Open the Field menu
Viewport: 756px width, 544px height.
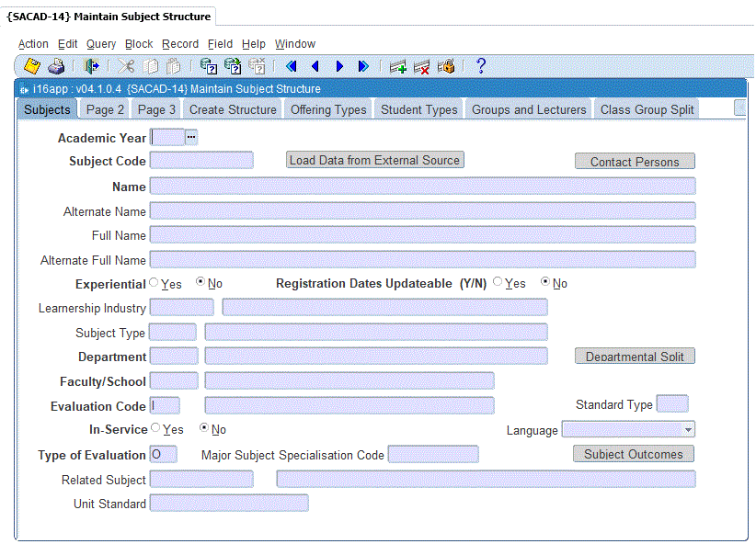point(220,44)
